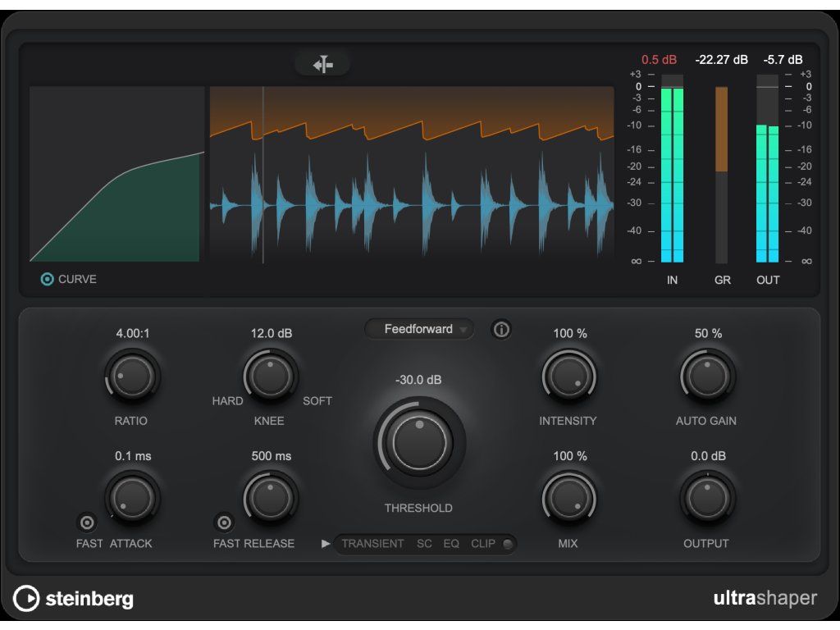840x630 pixels.
Task: Click the 50 % auto gain value
Action: point(708,333)
